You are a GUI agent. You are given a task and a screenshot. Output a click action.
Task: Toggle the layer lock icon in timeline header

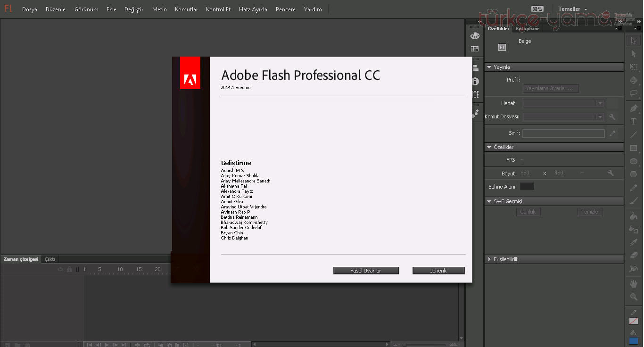coord(69,269)
